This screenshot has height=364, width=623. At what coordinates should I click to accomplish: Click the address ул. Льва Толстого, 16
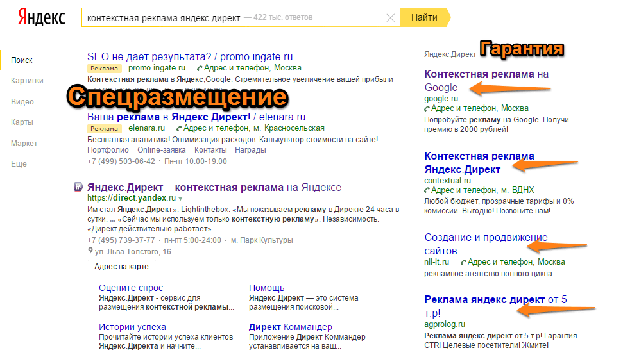click(x=133, y=252)
